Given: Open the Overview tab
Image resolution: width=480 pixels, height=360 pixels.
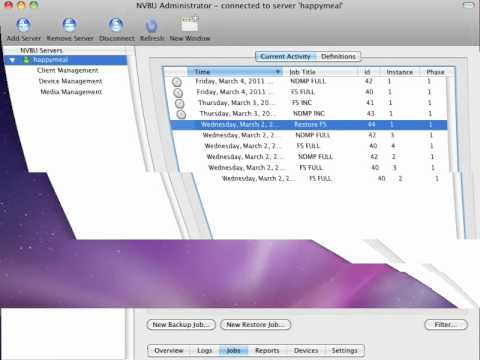Looking at the screenshot, I should point(169,351).
